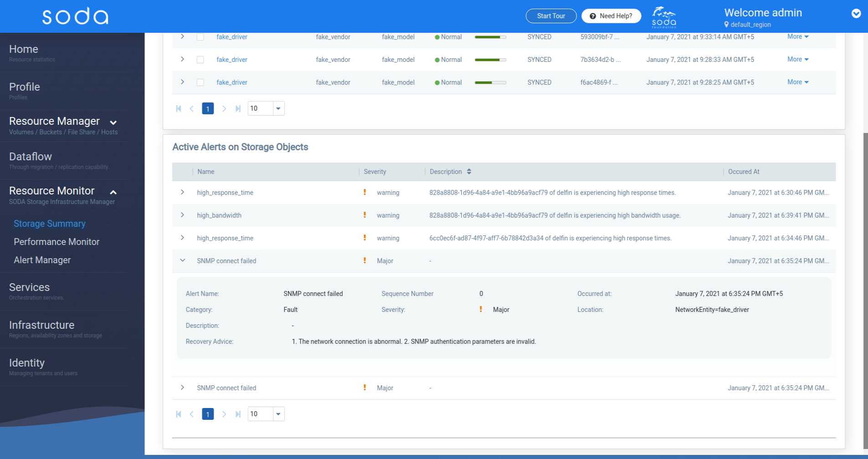The image size is (868, 459).
Task: Go to first page of storage table
Action: click(x=179, y=108)
